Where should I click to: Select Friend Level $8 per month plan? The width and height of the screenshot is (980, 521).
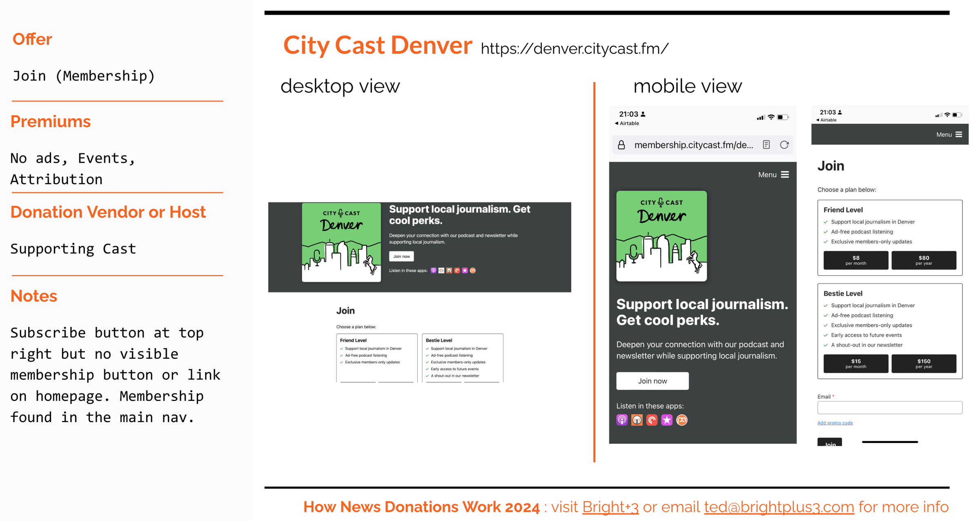[x=856, y=260]
